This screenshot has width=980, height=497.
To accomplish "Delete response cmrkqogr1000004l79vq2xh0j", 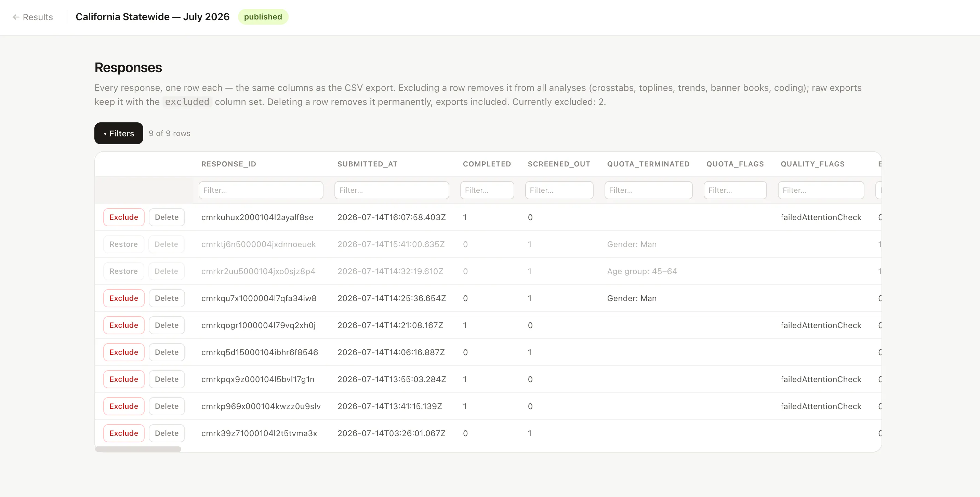I will pos(167,325).
